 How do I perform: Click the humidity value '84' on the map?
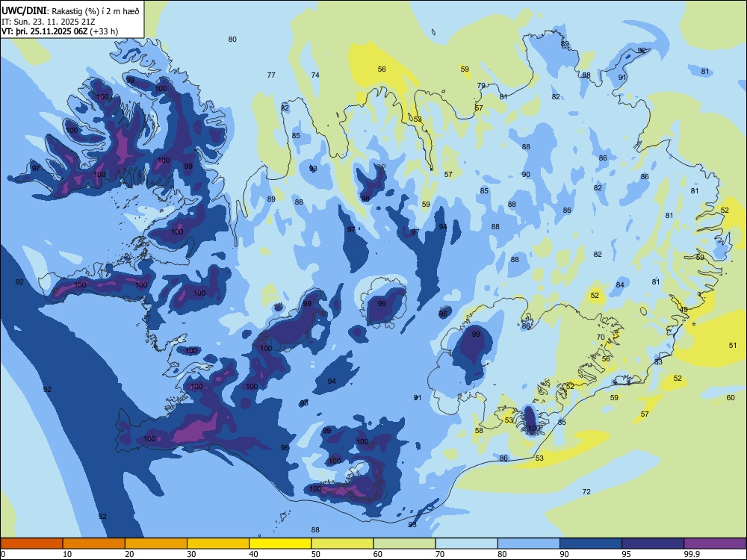click(620, 284)
